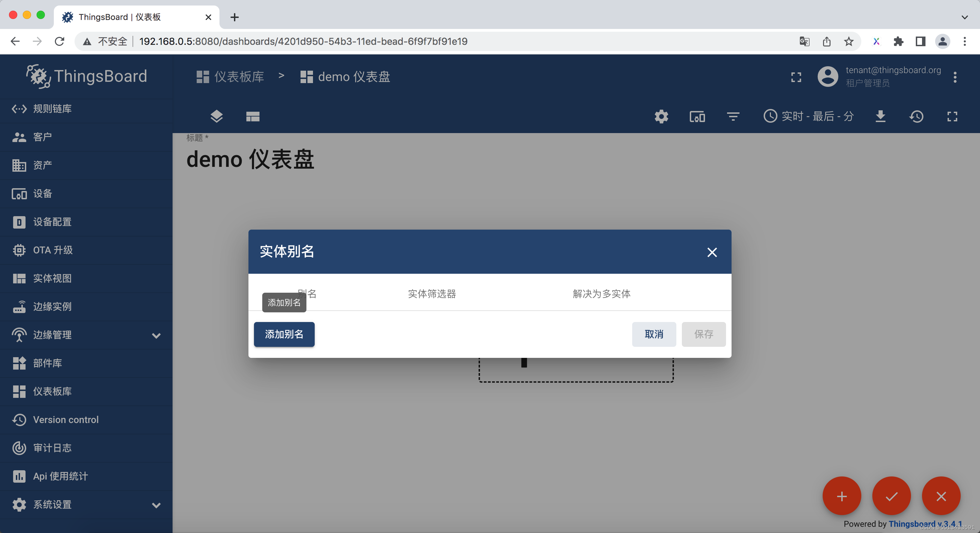Toggle the browser side panel icon
Screen dimensions: 980x533
(x=920, y=41)
